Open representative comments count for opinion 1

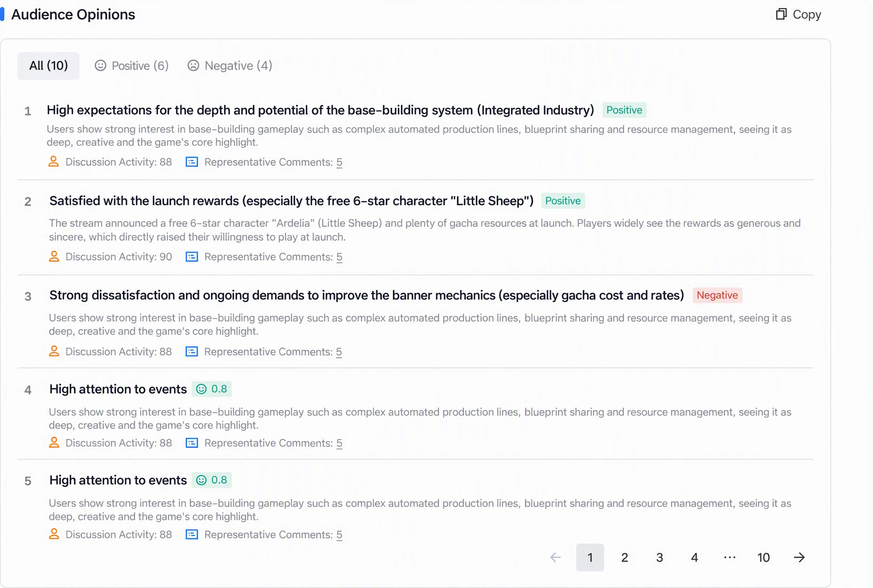[x=339, y=162]
